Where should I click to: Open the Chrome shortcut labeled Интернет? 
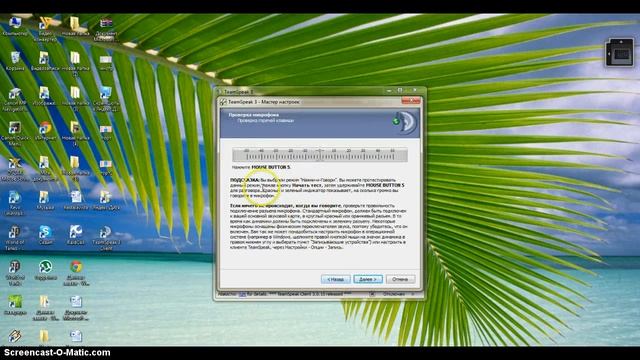coord(45,131)
